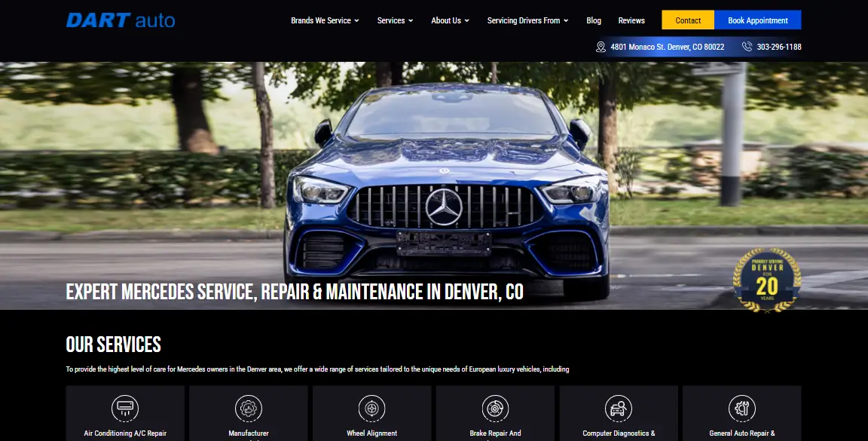Click the services intro paragraph text
This screenshot has width=868, height=441.
click(317, 369)
